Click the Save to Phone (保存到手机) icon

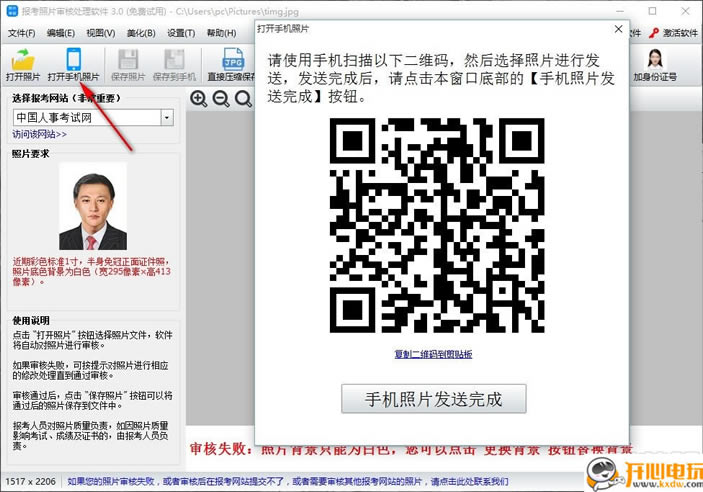tap(174, 60)
